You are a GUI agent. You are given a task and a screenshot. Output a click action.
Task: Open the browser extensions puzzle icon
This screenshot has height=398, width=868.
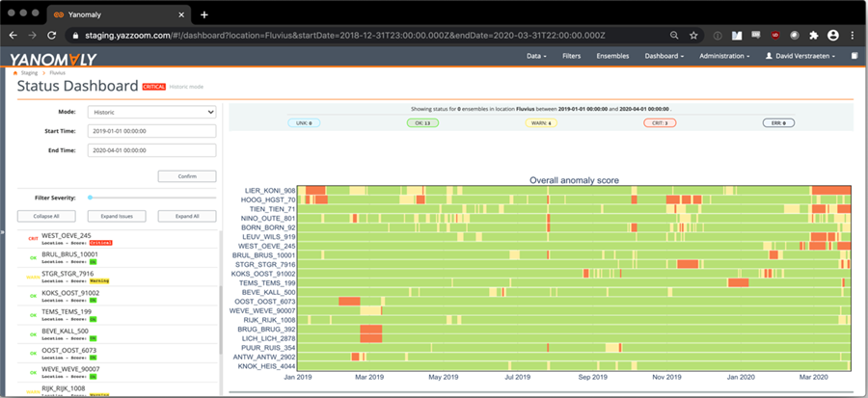(813, 36)
